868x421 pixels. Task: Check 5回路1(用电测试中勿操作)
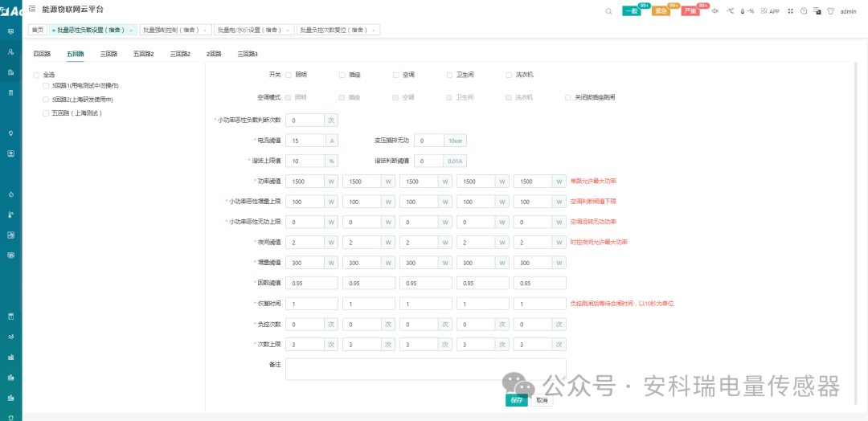coord(46,86)
